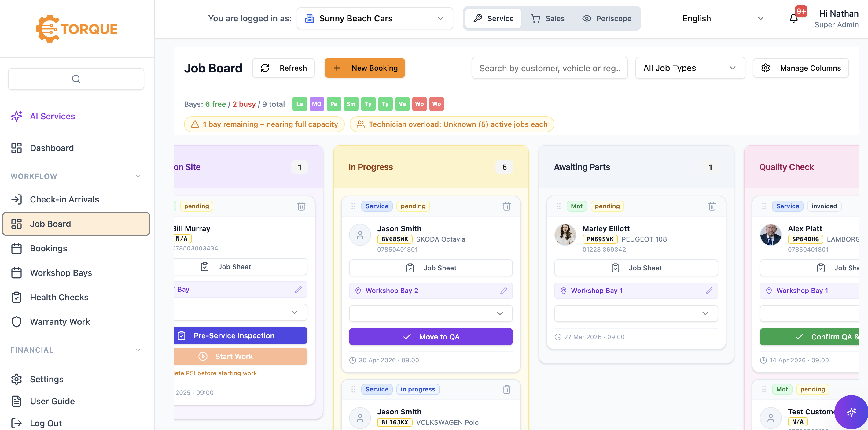Click Marley Elliott's avatar photo
Viewport: 868px width, 430px height.
click(565, 235)
